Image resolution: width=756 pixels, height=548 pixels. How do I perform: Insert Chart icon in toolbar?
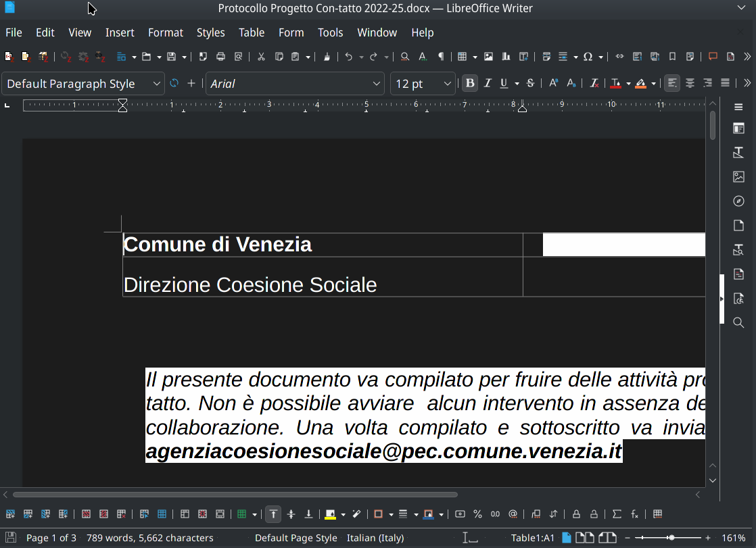point(506,57)
